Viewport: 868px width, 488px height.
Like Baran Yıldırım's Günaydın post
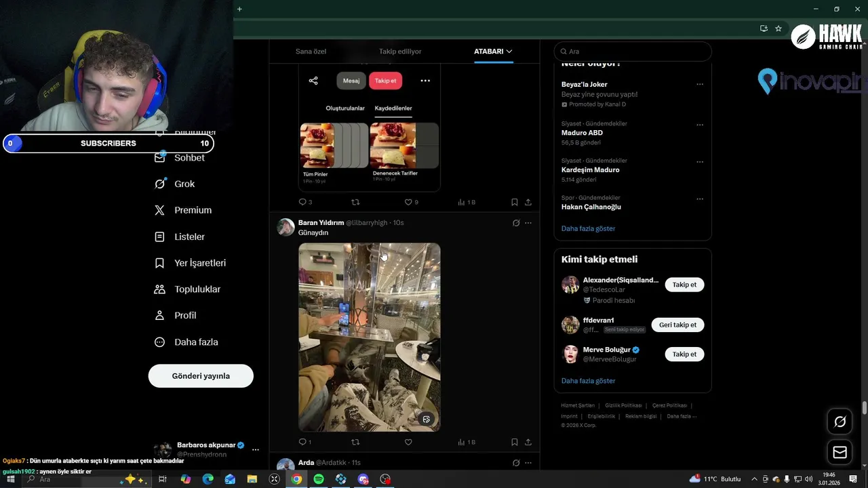[x=408, y=442]
